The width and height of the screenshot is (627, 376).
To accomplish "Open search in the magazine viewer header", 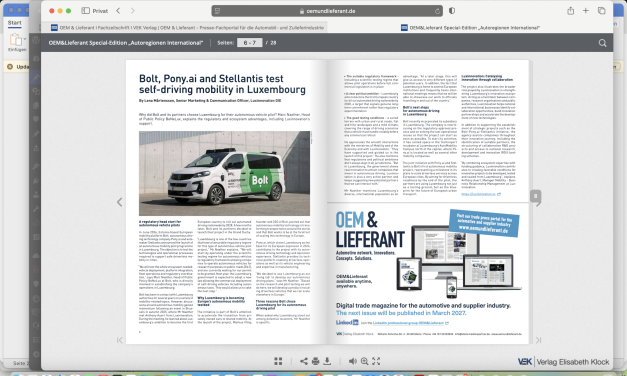I will pos(602,43).
